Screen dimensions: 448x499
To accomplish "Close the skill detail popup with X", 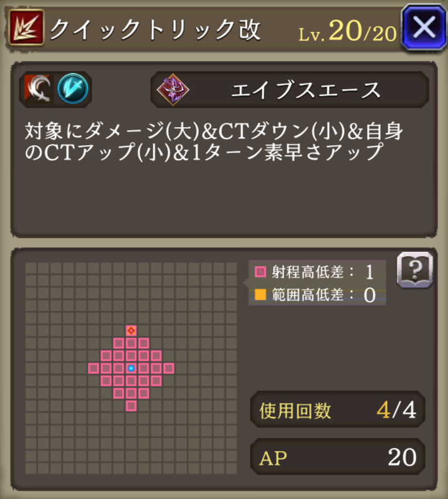I will click(424, 27).
